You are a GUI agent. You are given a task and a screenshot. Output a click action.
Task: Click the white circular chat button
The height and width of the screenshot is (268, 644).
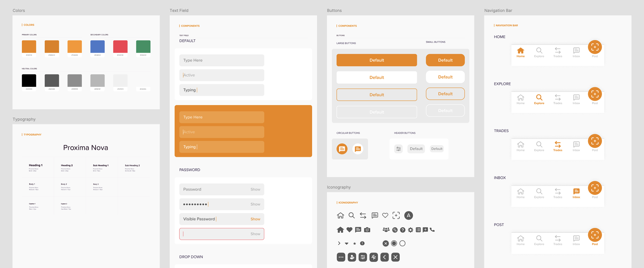click(x=358, y=149)
